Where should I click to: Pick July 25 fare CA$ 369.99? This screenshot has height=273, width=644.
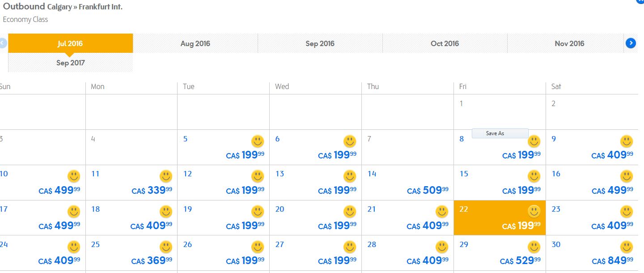point(152,261)
